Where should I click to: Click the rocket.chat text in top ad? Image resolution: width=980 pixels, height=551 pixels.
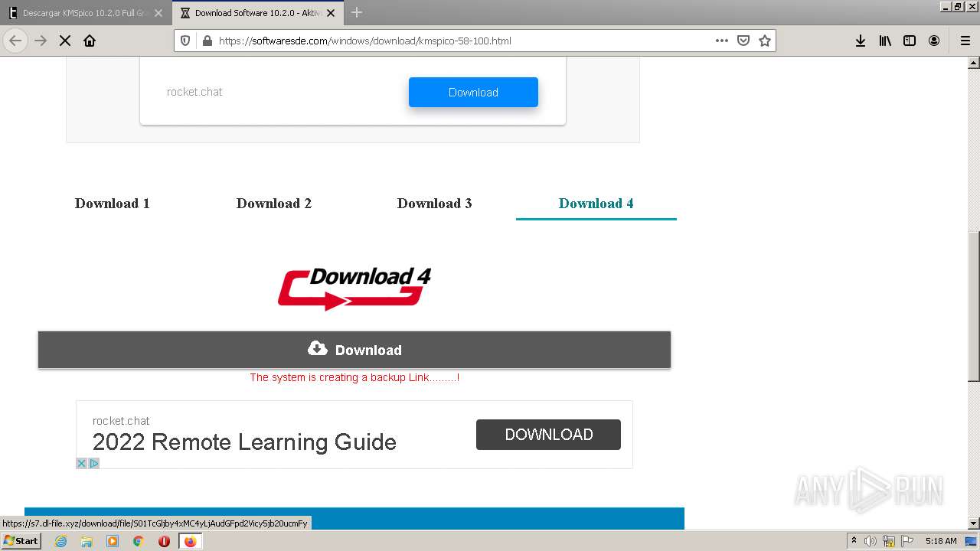pyautogui.click(x=194, y=92)
